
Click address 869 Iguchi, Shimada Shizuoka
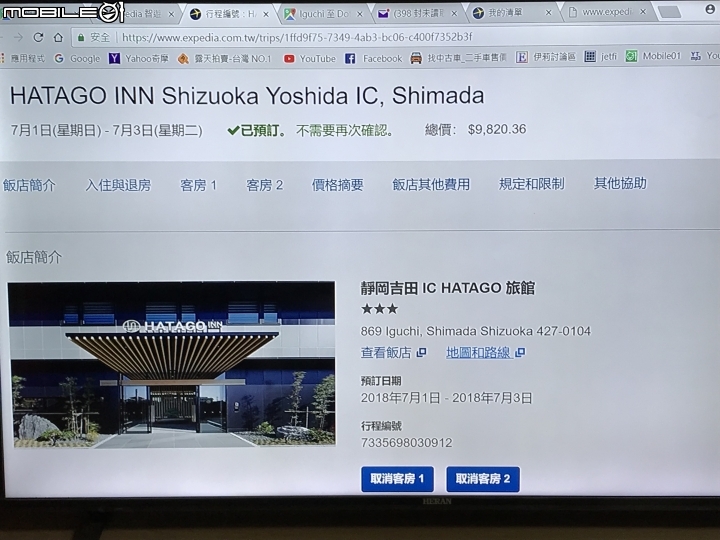pos(476,331)
